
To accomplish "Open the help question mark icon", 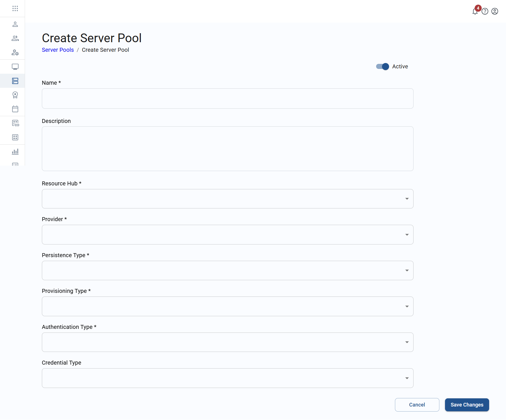I will click(485, 11).
